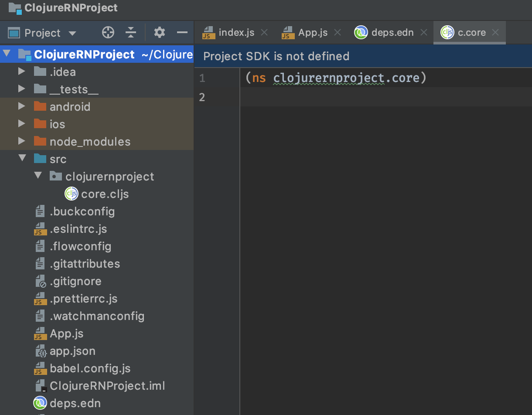Collapse the src folder arrow
This screenshot has width=532, height=415.
click(22, 158)
